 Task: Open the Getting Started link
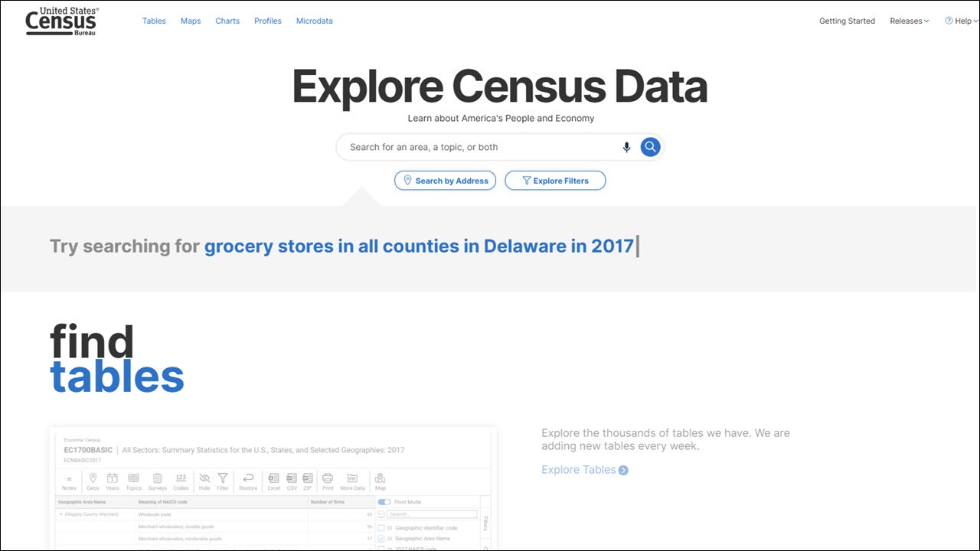coord(847,21)
